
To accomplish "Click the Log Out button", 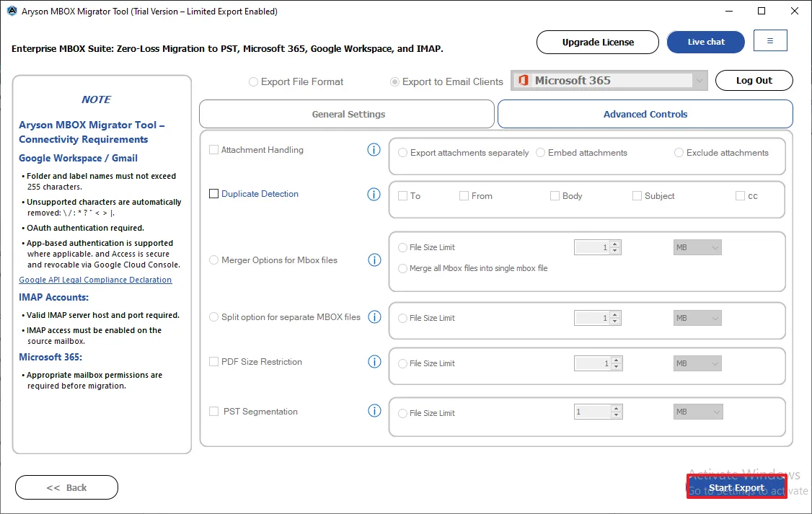I will tap(754, 80).
